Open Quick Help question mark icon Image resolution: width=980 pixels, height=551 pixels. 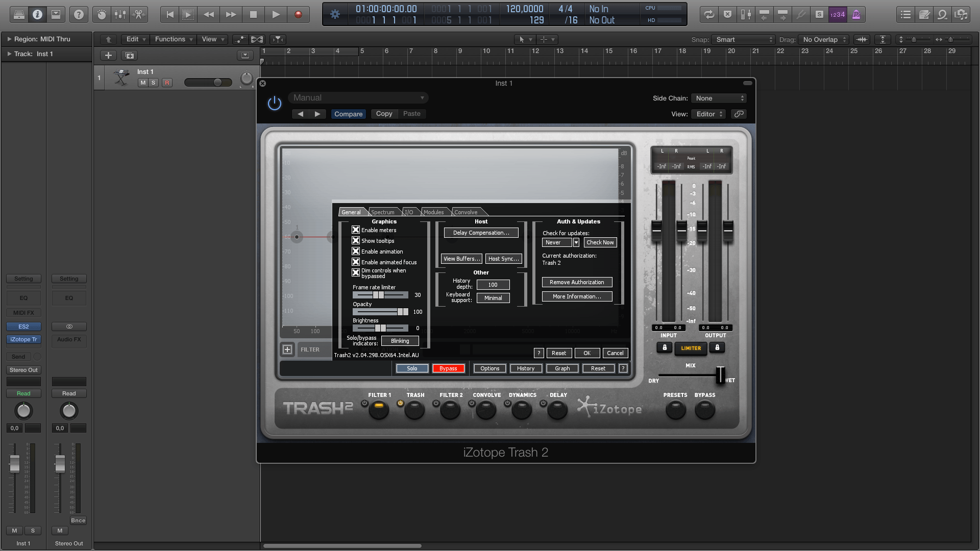point(79,15)
